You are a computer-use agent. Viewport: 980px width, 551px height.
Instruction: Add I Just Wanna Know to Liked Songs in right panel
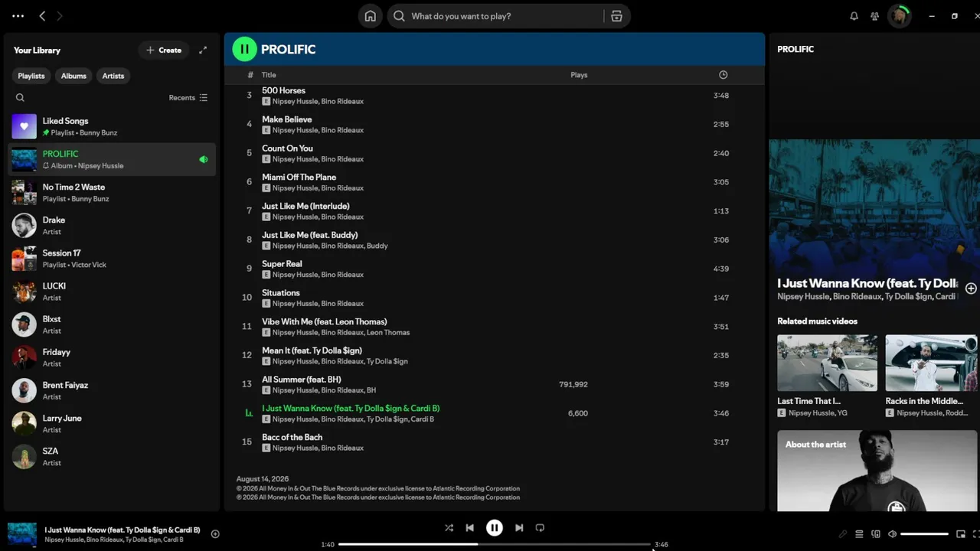[x=971, y=289]
